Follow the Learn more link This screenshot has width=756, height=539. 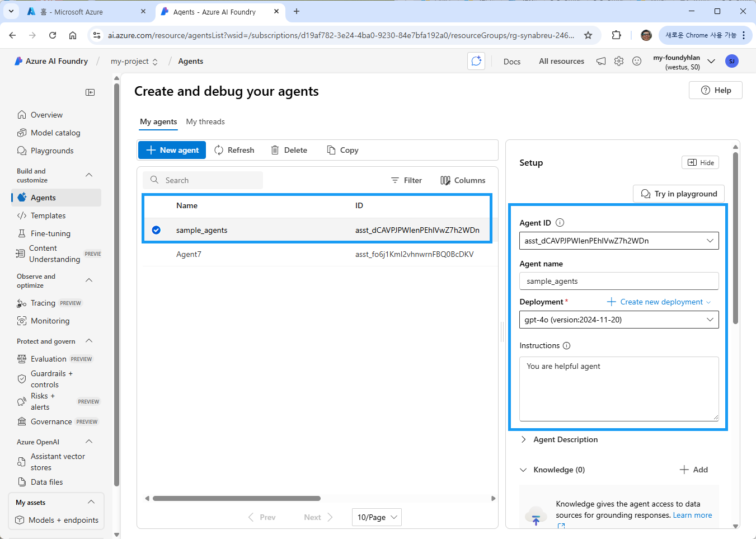point(692,515)
